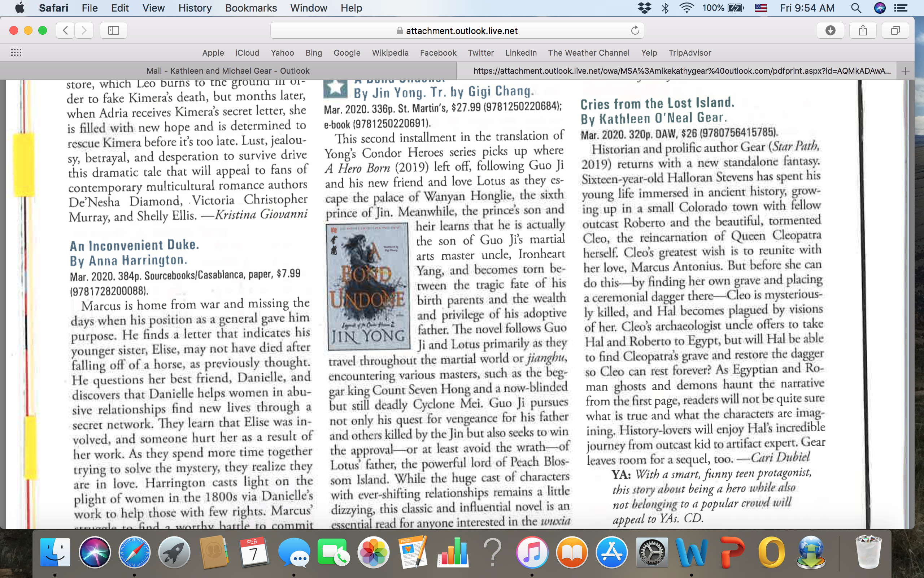The height and width of the screenshot is (578, 924).
Task: Open Books in the Dock
Action: 572,552
